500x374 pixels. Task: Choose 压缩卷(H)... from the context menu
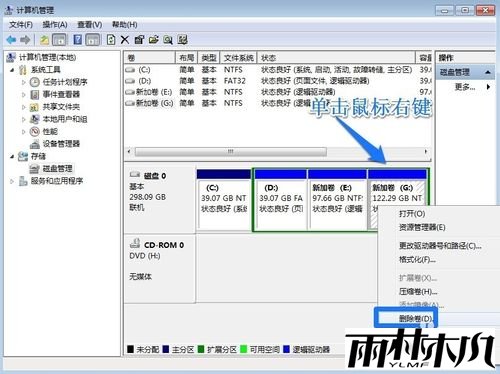(x=418, y=292)
